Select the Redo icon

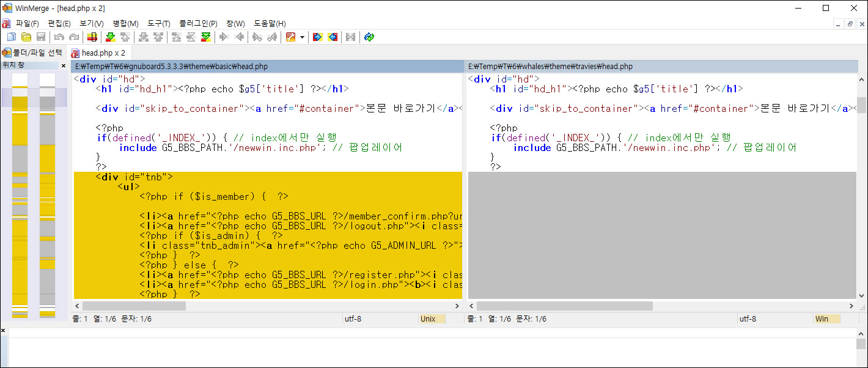pyautogui.click(x=73, y=37)
